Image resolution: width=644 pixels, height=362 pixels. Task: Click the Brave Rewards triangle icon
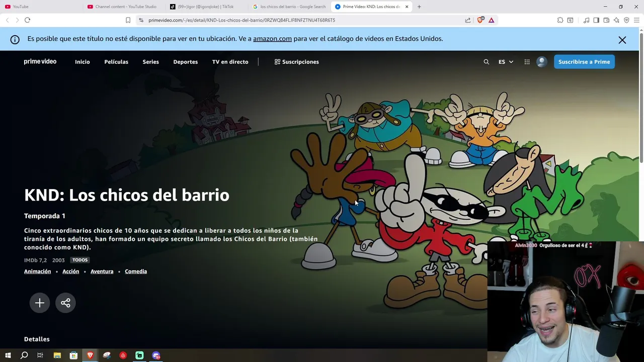click(491, 20)
